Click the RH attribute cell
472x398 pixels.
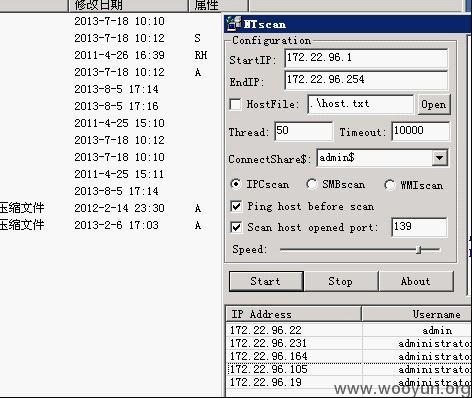[x=201, y=55]
